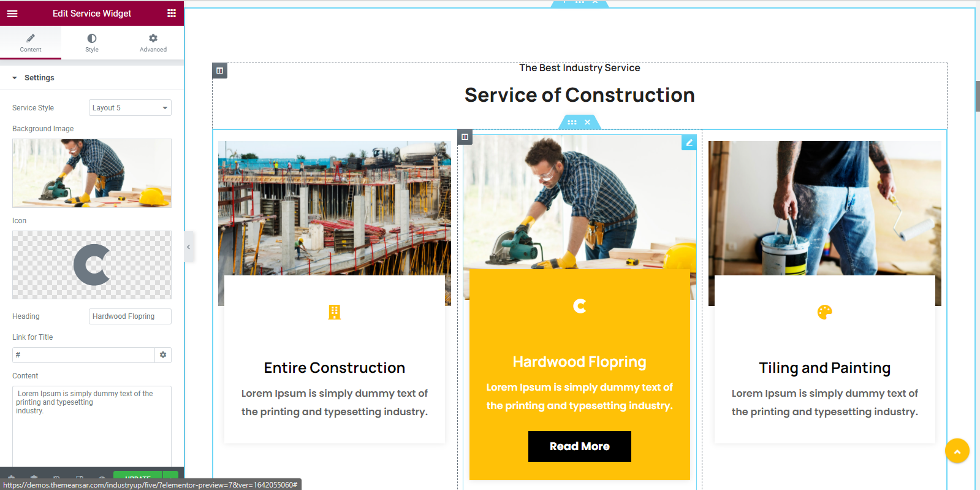This screenshot has height=490, width=980.
Task: Click Lorem text under Entire Construction
Action: 335,402
